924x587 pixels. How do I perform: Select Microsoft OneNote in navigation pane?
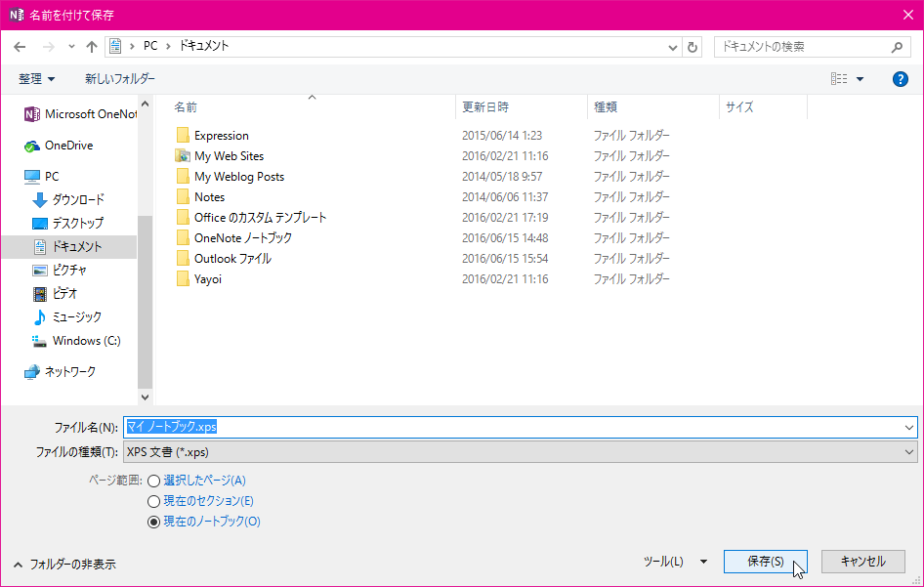click(x=81, y=114)
